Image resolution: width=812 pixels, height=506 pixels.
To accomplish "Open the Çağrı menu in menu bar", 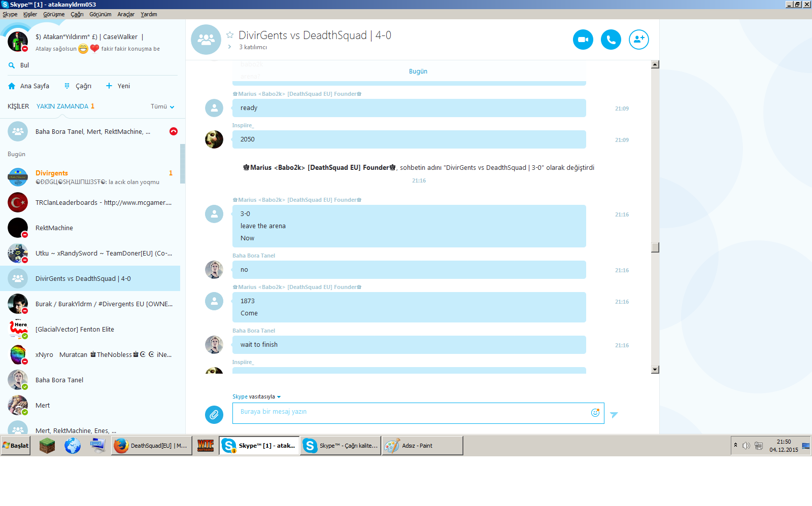I will (x=77, y=14).
